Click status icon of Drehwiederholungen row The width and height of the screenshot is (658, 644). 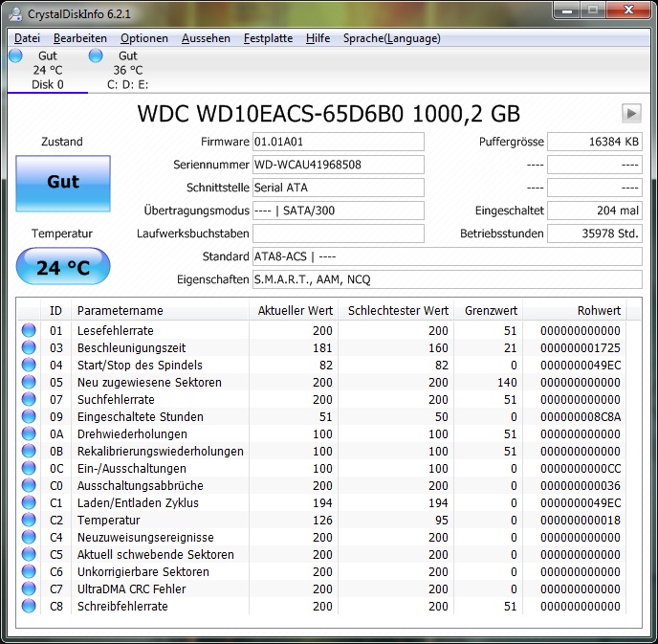coord(29,433)
